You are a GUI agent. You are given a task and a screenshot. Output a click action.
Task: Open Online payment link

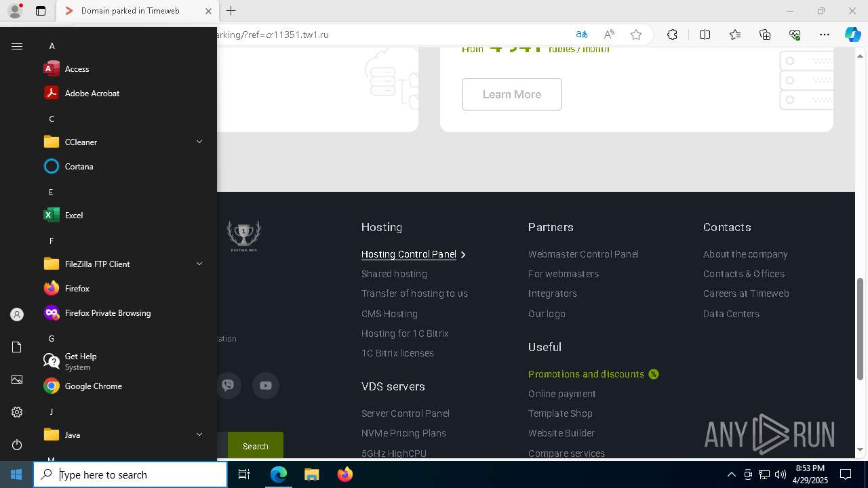tap(562, 394)
